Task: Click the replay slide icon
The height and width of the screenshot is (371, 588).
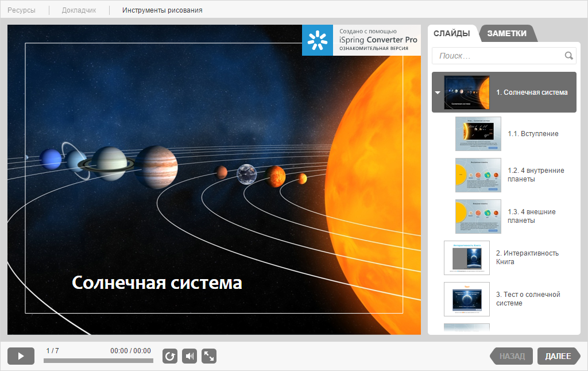Action: 170,356
